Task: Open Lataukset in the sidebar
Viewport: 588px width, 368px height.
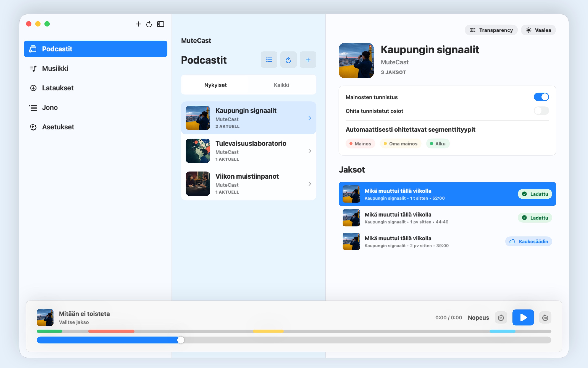Action: pos(96,88)
